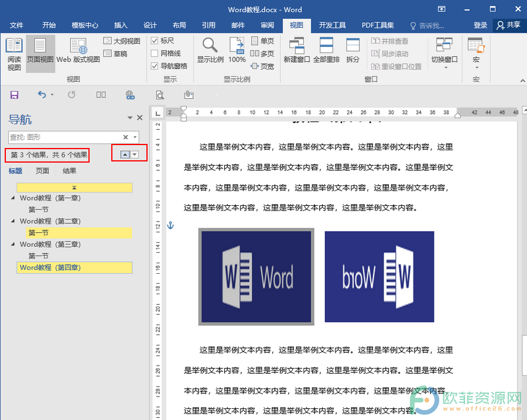Select Print Layout view button
This screenshot has width=527, height=420.
(40, 54)
